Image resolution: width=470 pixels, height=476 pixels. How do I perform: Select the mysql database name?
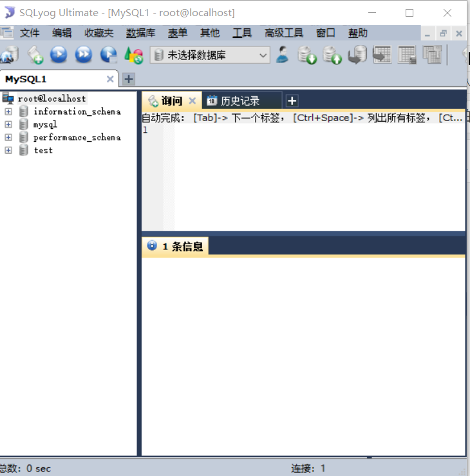45,124
